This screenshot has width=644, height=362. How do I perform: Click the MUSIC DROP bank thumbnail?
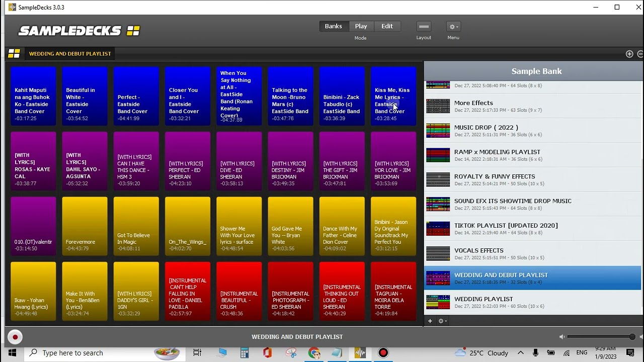[438, 131]
